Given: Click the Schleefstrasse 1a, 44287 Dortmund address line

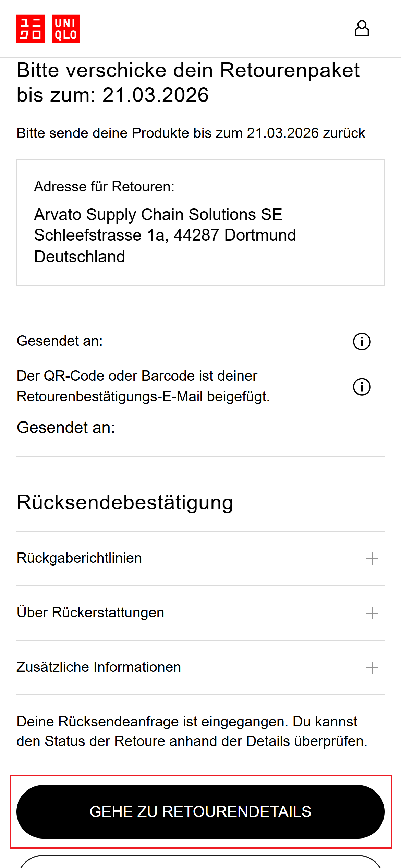Looking at the screenshot, I should click(x=165, y=235).
